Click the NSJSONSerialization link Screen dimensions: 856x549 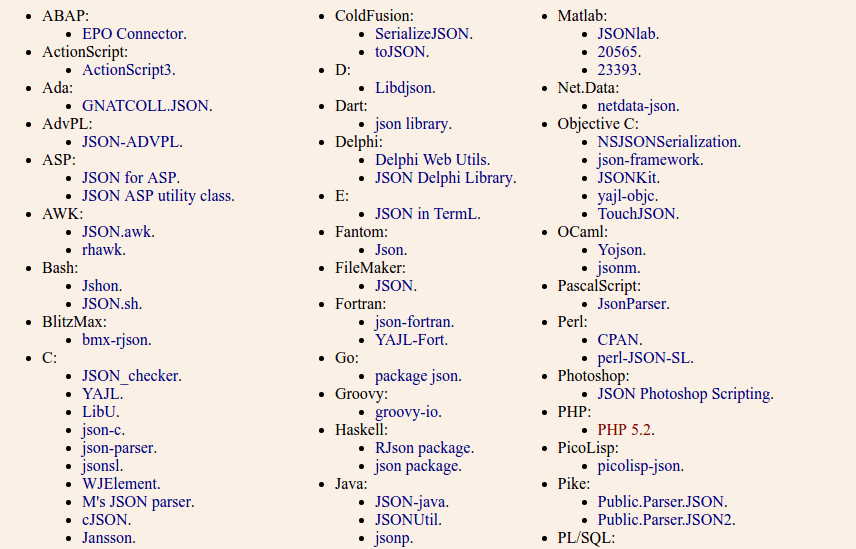pyautogui.click(x=668, y=142)
